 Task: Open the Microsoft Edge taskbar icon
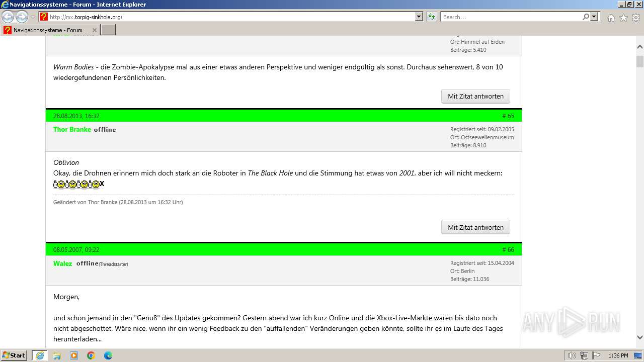coord(108,355)
